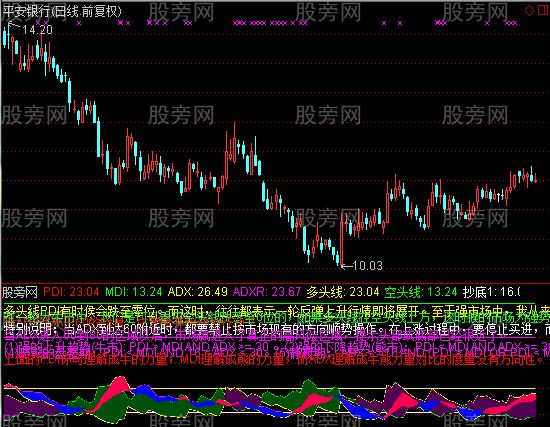Select the MDI: 13.24 indicator value
The width and height of the screenshot is (550, 427).
tap(134, 292)
